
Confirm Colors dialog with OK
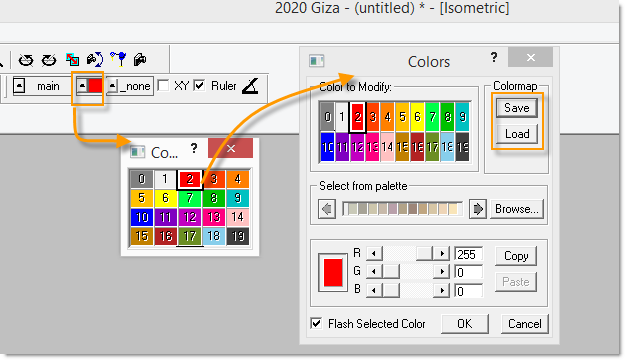(x=465, y=324)
